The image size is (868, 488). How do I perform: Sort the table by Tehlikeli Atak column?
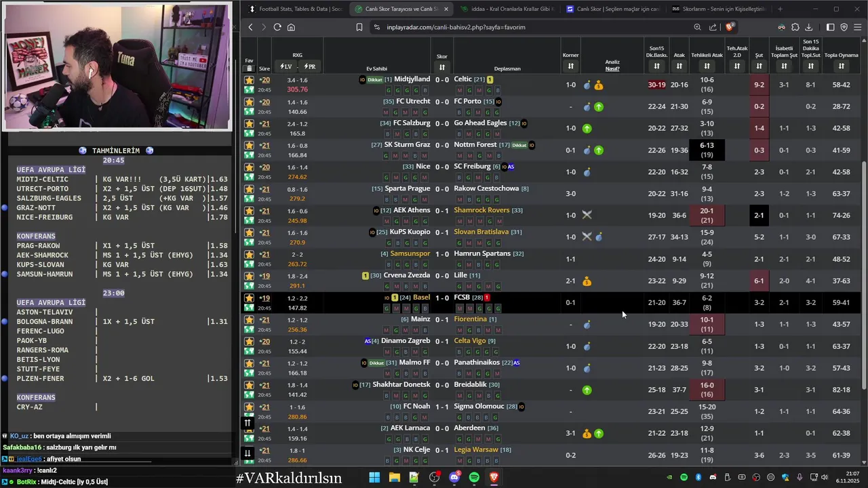(x=707, y=66)
